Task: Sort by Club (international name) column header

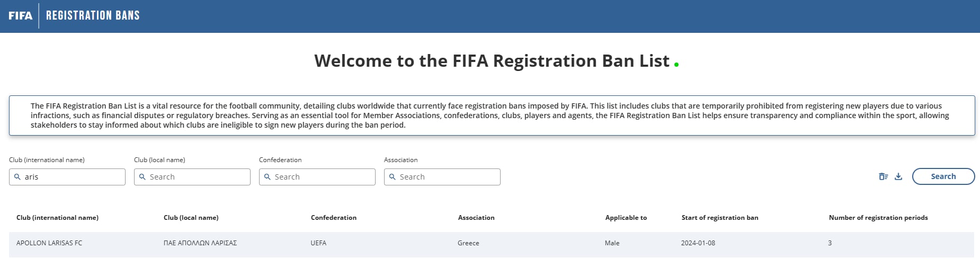Action: [x=57, y=218]
